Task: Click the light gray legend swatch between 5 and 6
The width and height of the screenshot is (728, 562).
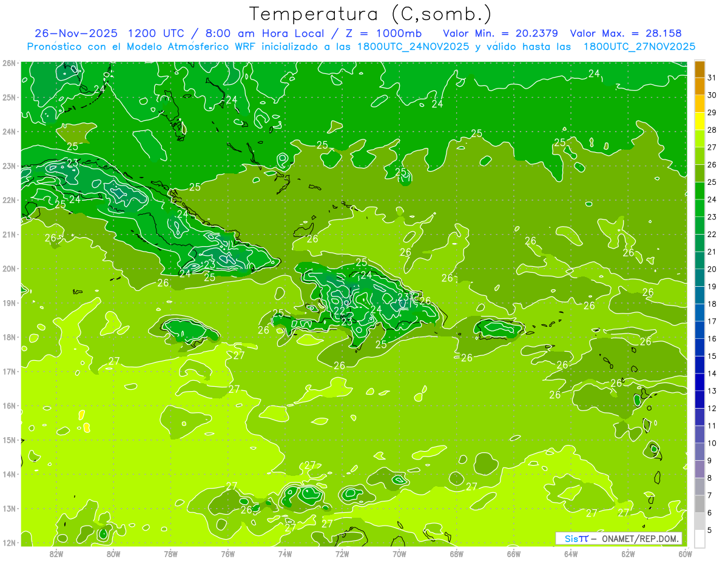Action: click(x=699, y=521)
